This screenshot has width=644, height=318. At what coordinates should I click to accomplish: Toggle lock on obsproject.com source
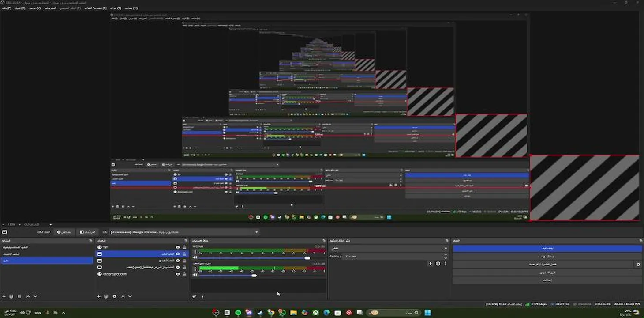point(184,274)
